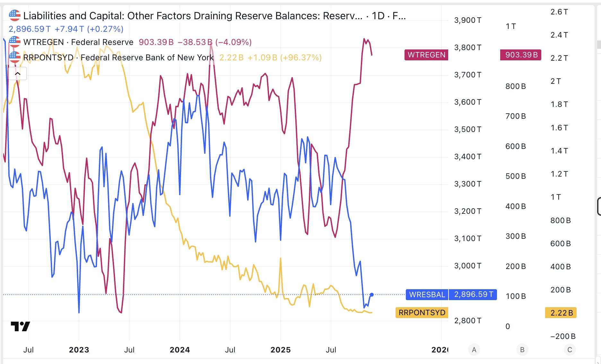The width and height of the screenshot is (601, 364).
Task: Collapse the legend with the chevron-up button
Action: point(18,74)
